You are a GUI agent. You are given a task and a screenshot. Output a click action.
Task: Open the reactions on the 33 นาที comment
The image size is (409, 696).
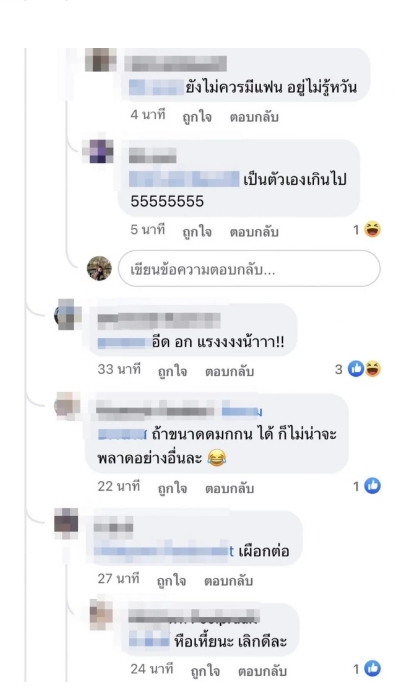(358, 369)
